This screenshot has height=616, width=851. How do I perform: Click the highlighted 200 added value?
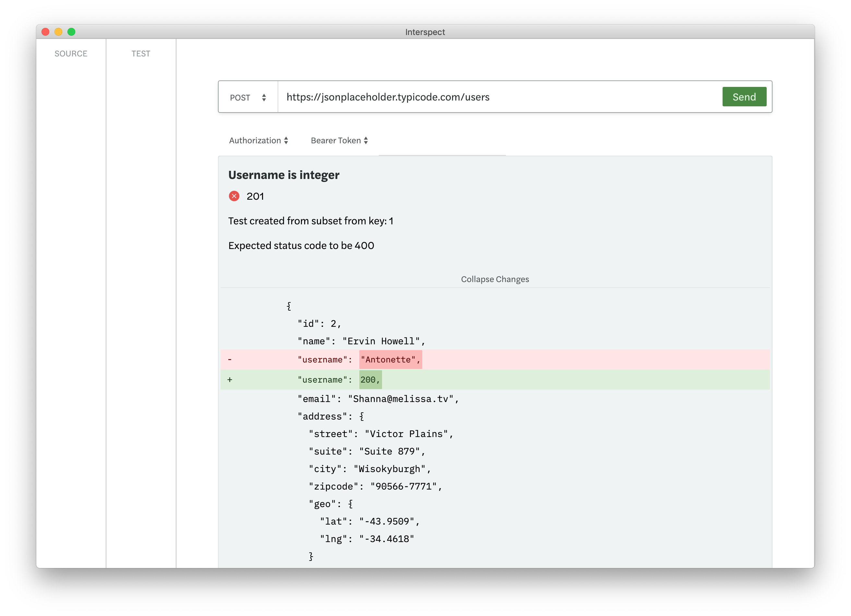pyautogui.click(x=370, y=380)
